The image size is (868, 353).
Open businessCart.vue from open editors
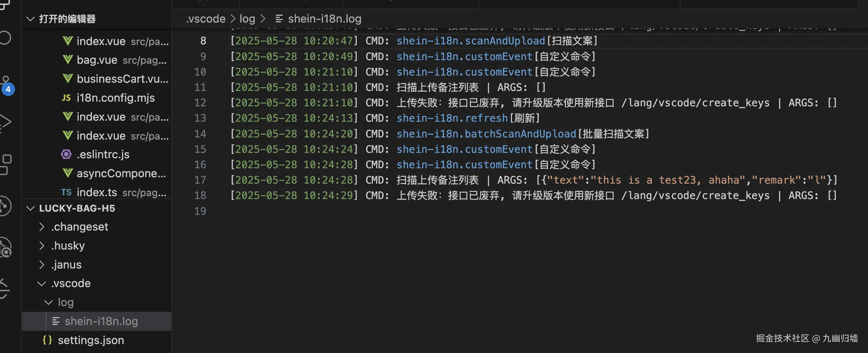[x=122, y=79]
